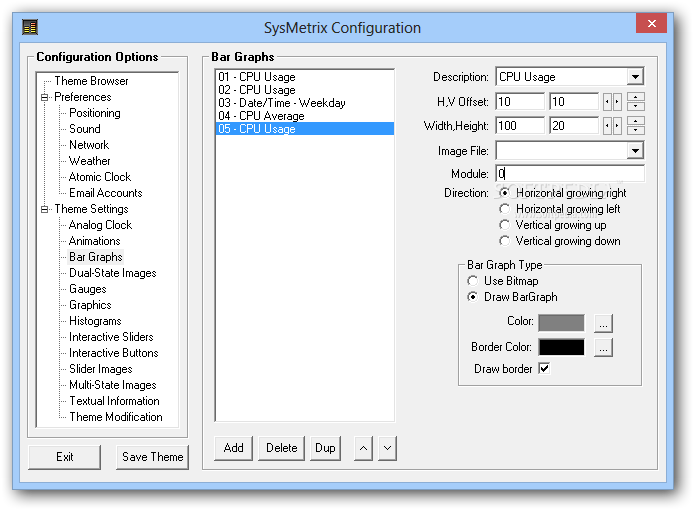Select Positioning under Preferences

point(95,113)
